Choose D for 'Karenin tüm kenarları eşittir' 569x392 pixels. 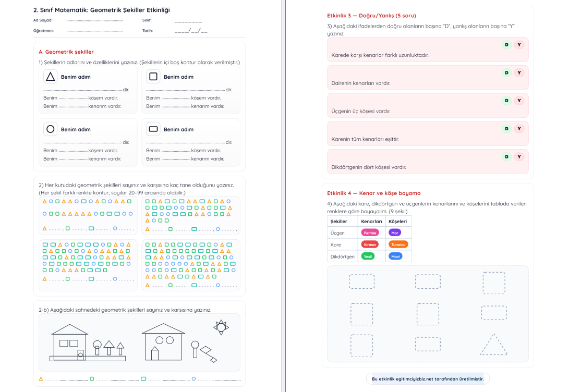(506, 129)
